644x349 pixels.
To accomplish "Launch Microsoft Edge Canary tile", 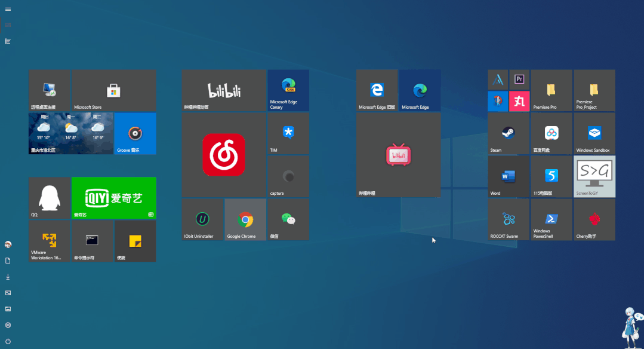I will click(x=288, y=90).
